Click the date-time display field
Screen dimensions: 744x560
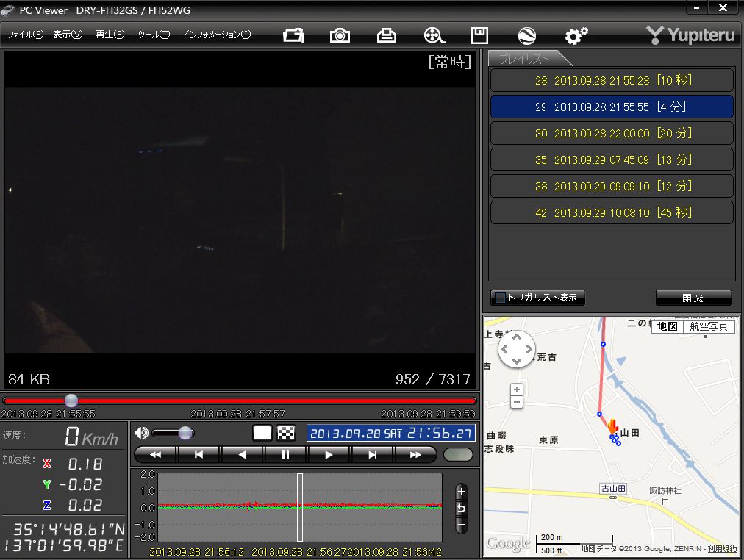(x=391, y=433)
